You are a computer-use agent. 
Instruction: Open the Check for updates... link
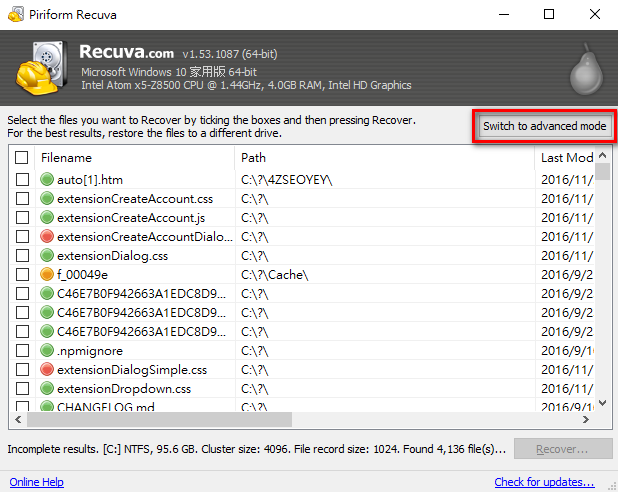point(544,482)
